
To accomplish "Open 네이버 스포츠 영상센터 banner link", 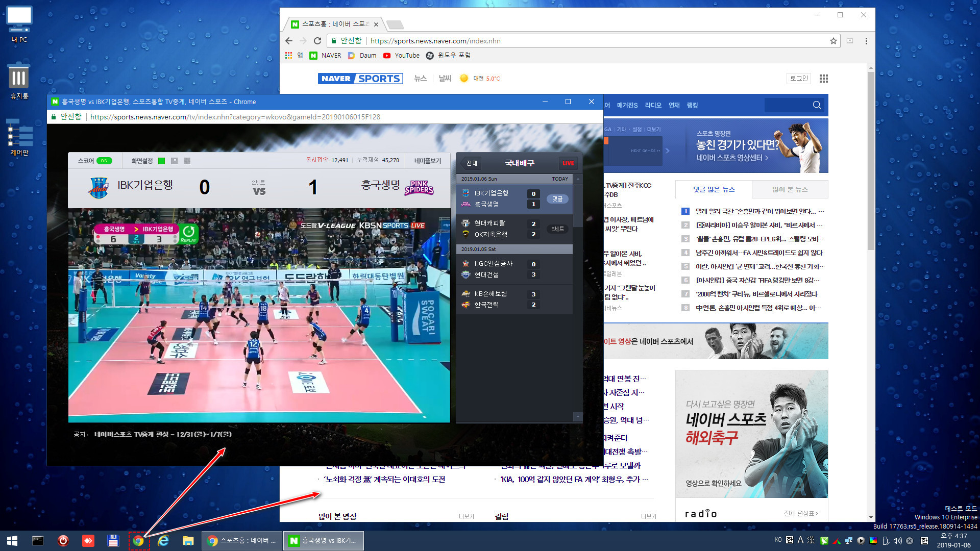I will tap(732, 158).
